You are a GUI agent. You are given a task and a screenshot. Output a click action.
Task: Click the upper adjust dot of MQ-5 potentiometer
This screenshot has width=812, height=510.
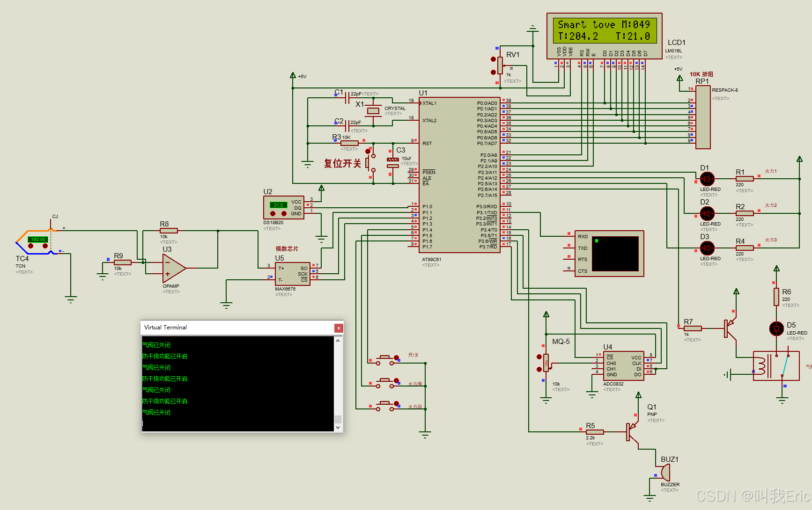click(x=539, y=357)
